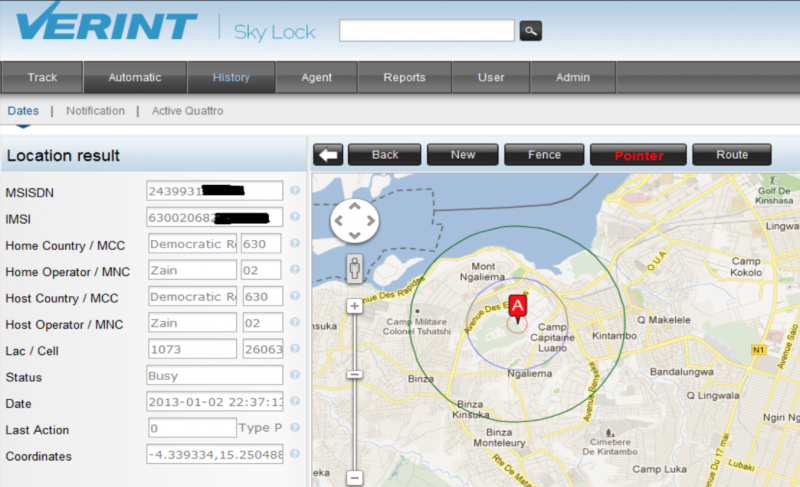Screen dimensions: 800x487
Task: Click the map pan right arrow
Action: point(371,221)
